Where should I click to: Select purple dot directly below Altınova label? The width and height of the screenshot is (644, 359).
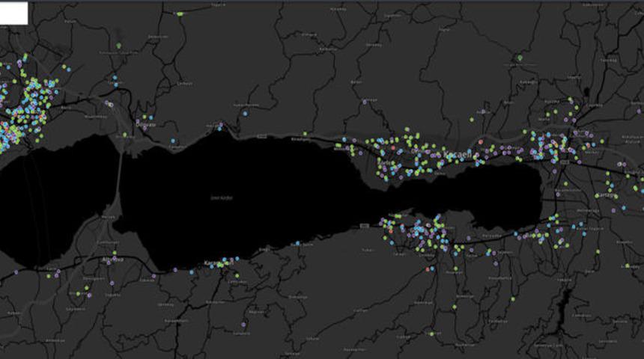(112, 283)
